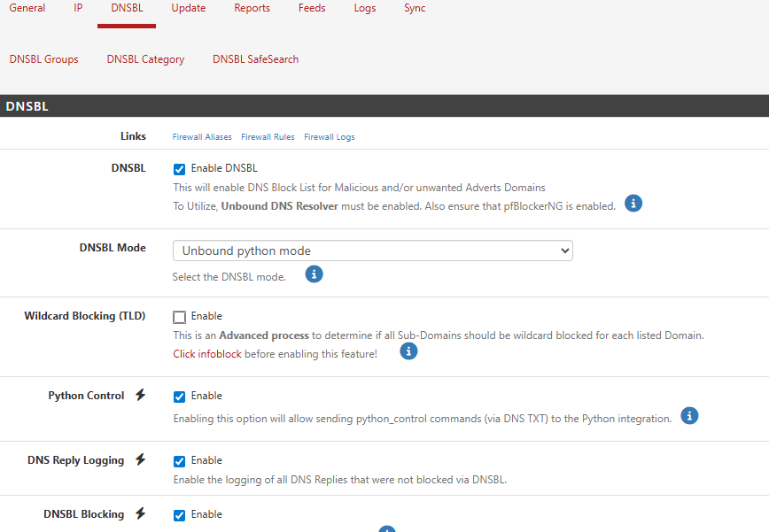The height and width of the screenshot is (532, 769).
Task: Show info icon for Python Control option
Action: (689, 415)
